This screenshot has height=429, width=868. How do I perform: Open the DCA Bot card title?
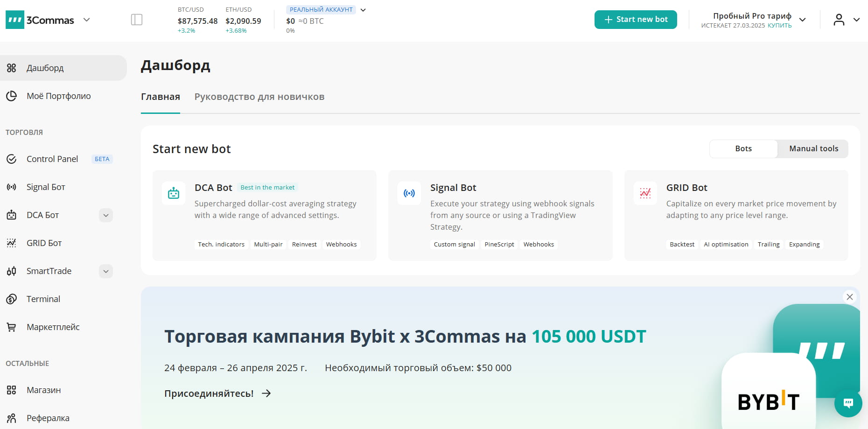click(x=213, y=188)
